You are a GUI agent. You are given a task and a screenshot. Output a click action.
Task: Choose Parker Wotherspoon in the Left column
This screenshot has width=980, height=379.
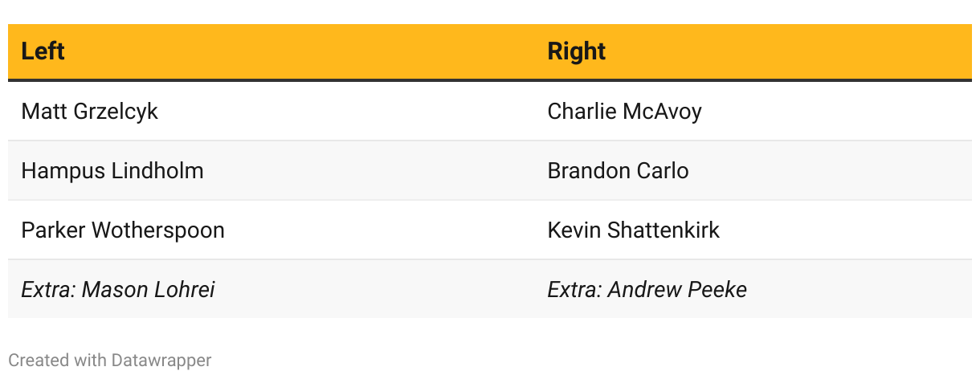(122, 230)
